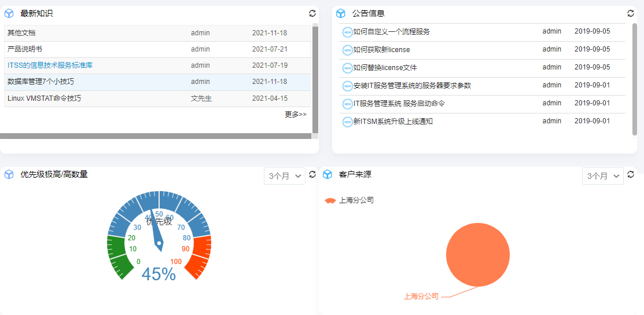Click the cube icon beside 优先级极高/高数量
The image size is (644, 315).
(x=9, y=174)
